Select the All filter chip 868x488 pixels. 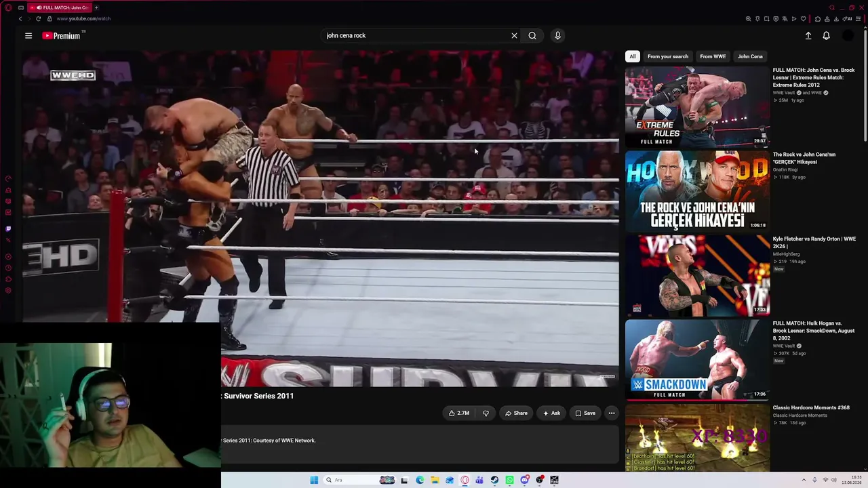(x=633, y=57)
